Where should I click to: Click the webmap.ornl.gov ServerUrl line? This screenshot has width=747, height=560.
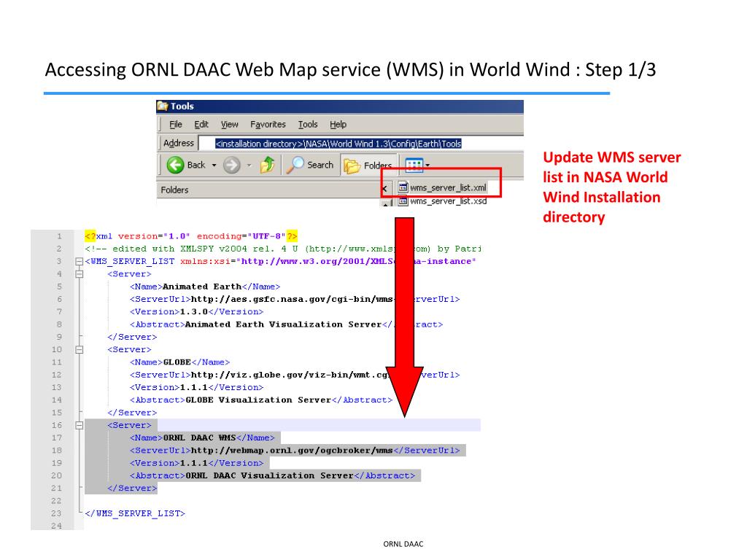pyautogui.click(x=295, y=451)
